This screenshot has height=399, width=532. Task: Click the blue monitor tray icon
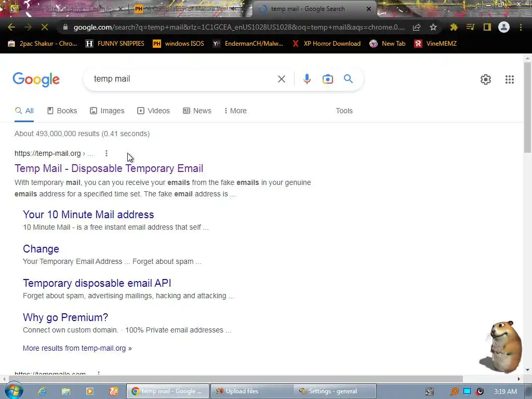pyautogui.click(x=467, y=391)
